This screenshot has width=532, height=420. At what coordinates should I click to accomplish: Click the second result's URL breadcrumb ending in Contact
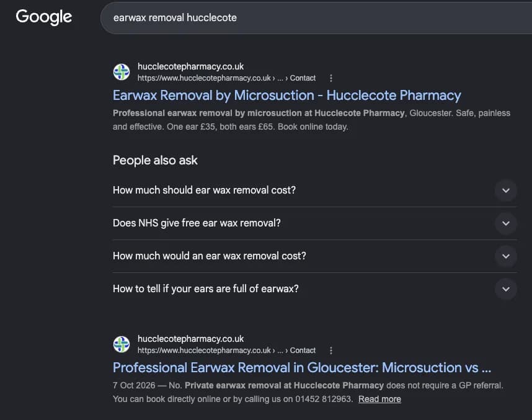(226, 351)
